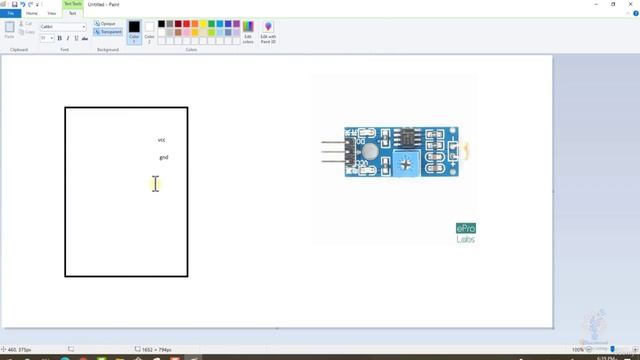Pick the yellow color swatch
The width and height of the screenshot is (640, 360).
pyautogui.click(x=203, y=24)
